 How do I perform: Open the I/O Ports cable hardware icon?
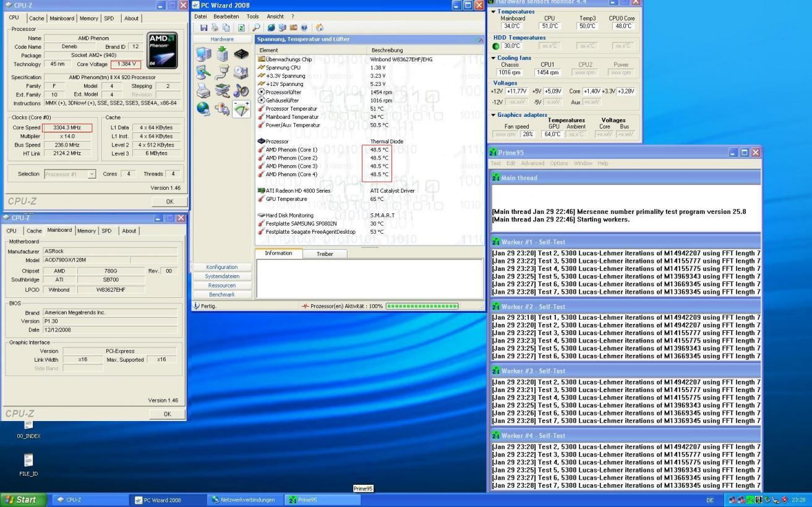[x=222, y=73]
